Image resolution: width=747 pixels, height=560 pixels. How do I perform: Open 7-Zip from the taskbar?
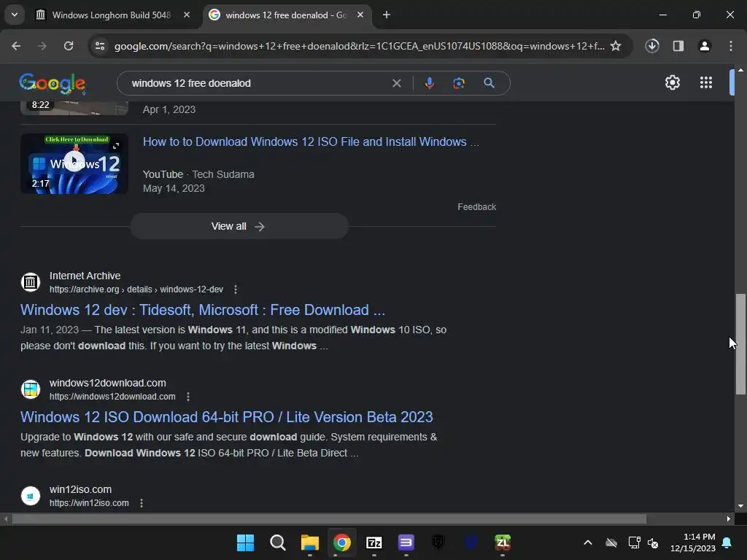[x=374, y=542]
